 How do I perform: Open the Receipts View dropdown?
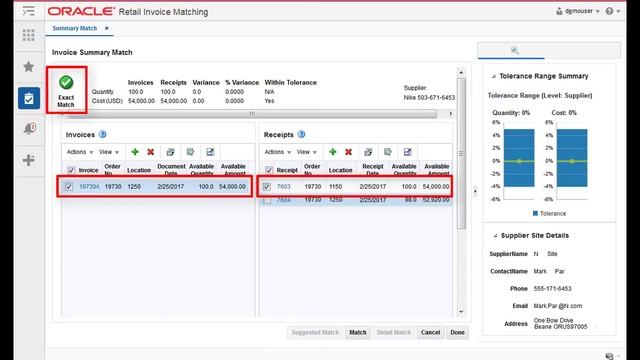(307, 152)
